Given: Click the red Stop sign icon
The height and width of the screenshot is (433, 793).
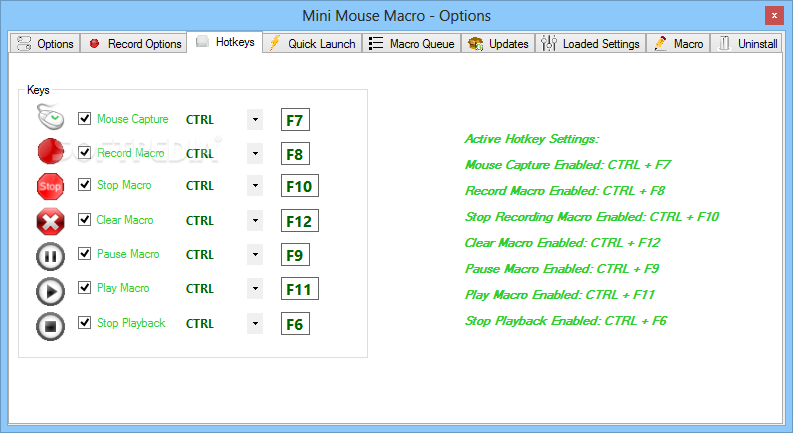Looking at the screenshot, I should pos(51,186).
